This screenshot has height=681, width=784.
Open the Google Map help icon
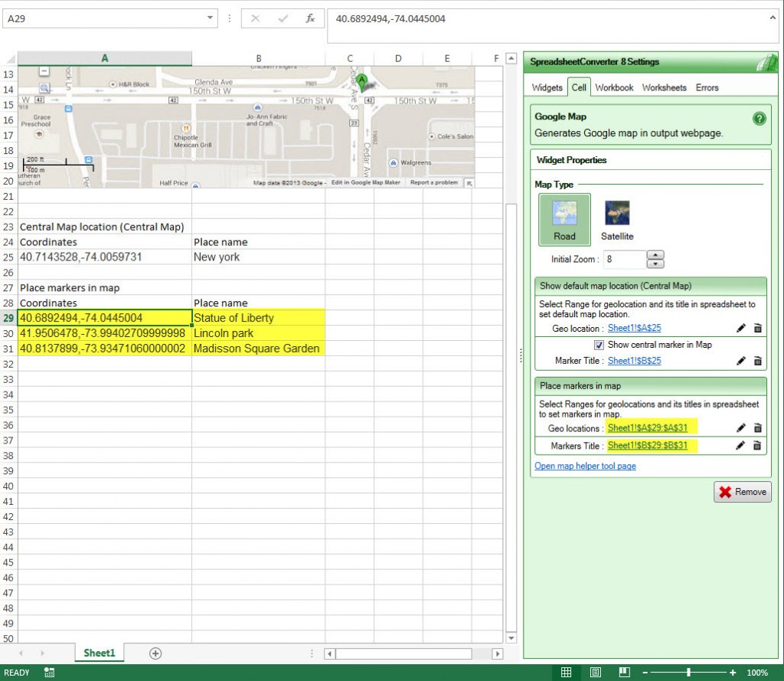pos(759,119)
